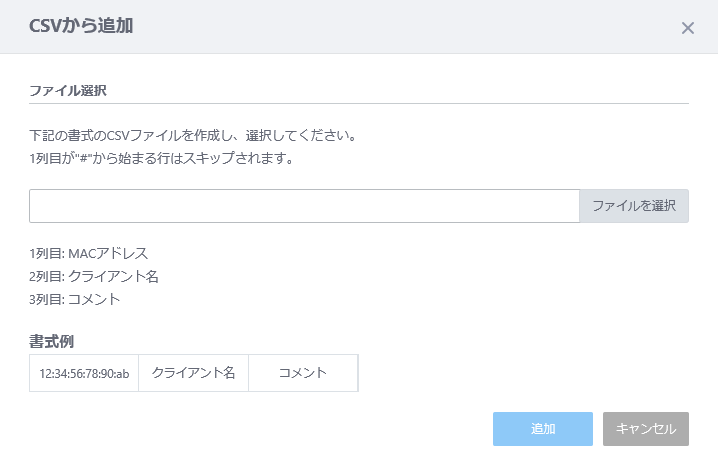Click the 1列目: MACアドレス label
Screen dimensions: 718x465
click(x=89, y=253)
